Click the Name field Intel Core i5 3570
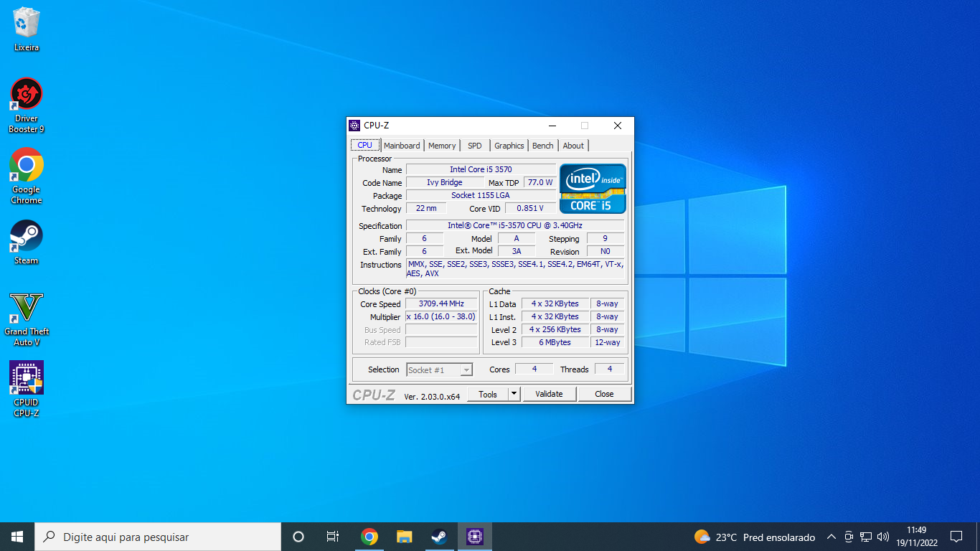Viewport: 980px width, 551px height. pos(481,170)
